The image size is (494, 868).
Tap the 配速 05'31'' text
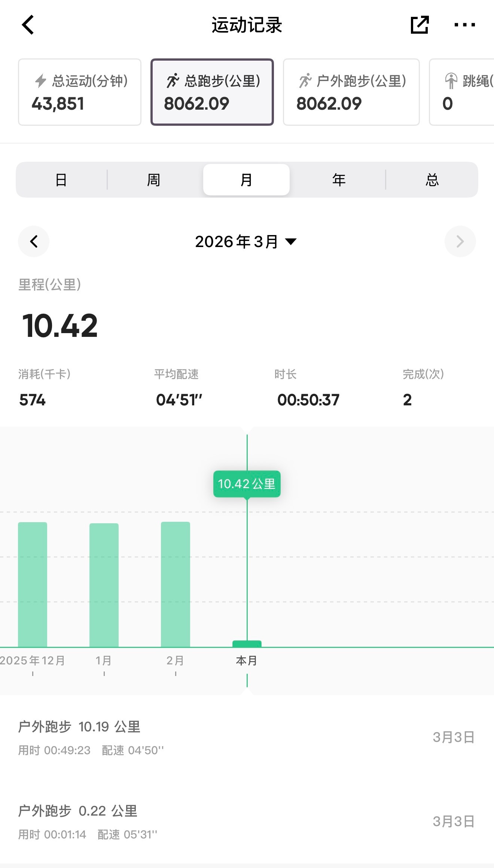(x=127, y=834)
